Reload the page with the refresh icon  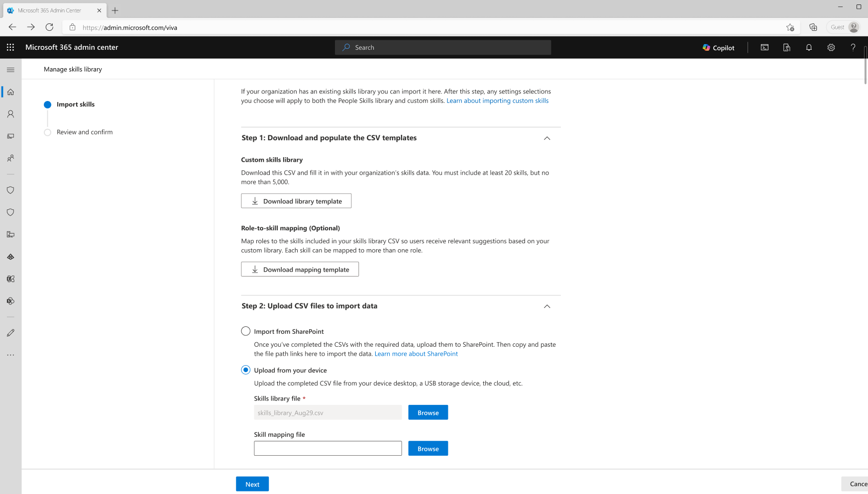pyautogui.click(x=49, y=27)
